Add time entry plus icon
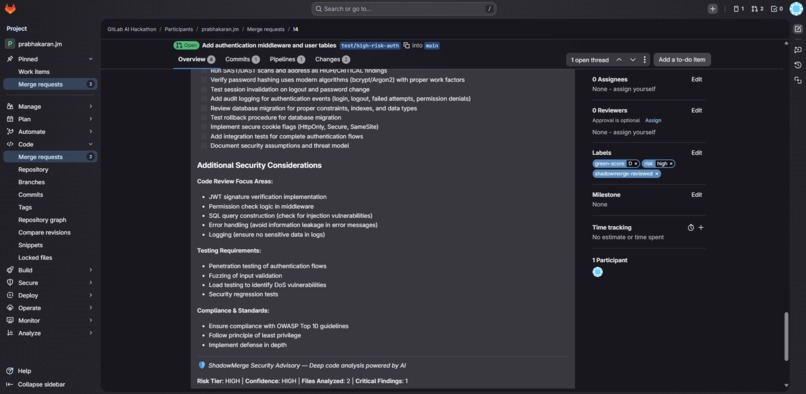This screenshot has height=394, width=806. tap(701, 227)
